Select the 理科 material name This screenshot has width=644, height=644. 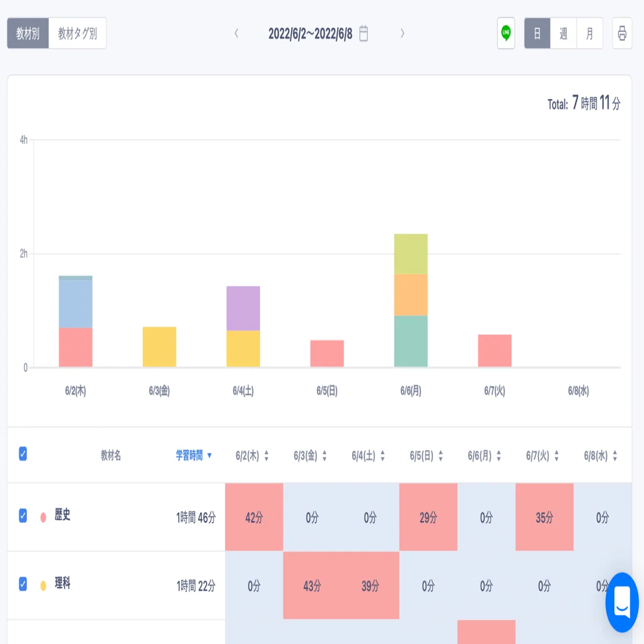click(x=63, y=583)
